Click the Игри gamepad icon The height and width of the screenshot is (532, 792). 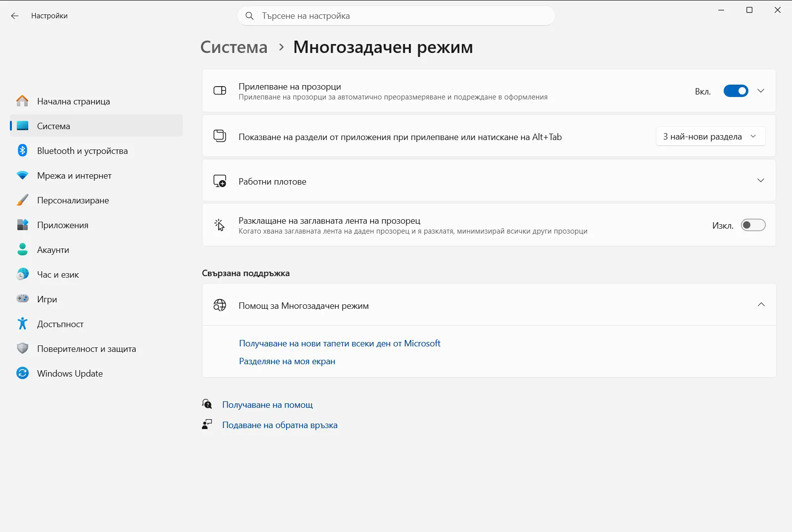(22, 298)
